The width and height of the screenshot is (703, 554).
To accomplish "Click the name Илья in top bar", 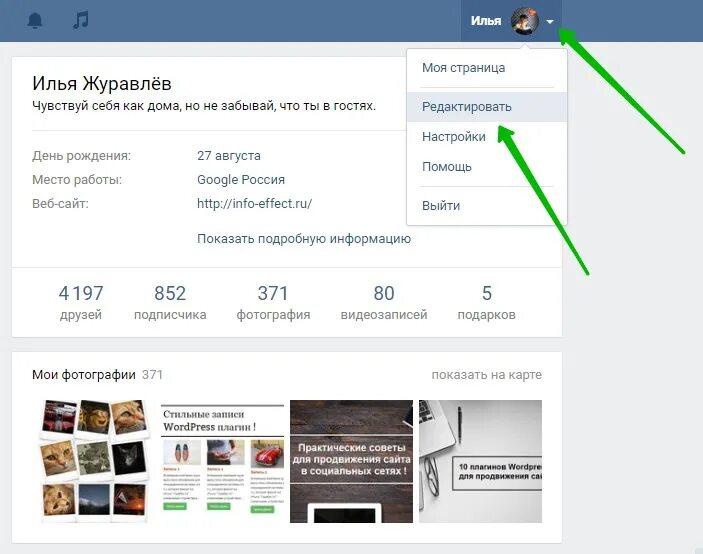I will [486, 21].
